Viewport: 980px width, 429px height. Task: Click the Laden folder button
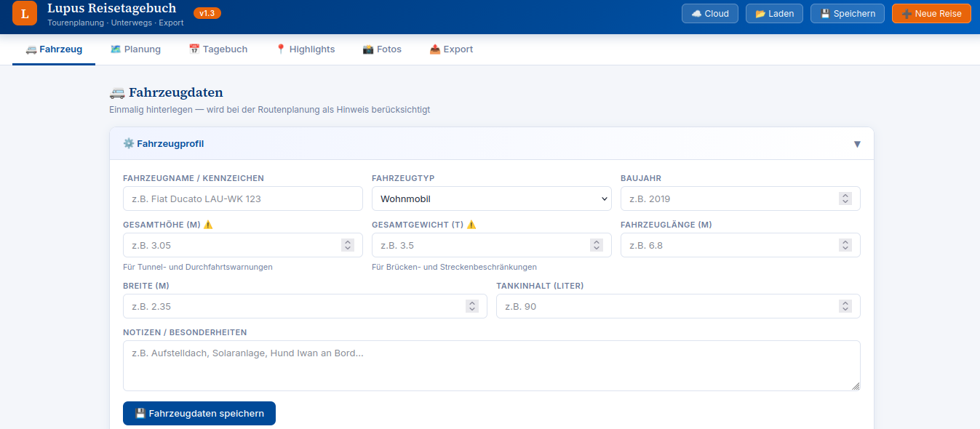click(x=774, y=14)
